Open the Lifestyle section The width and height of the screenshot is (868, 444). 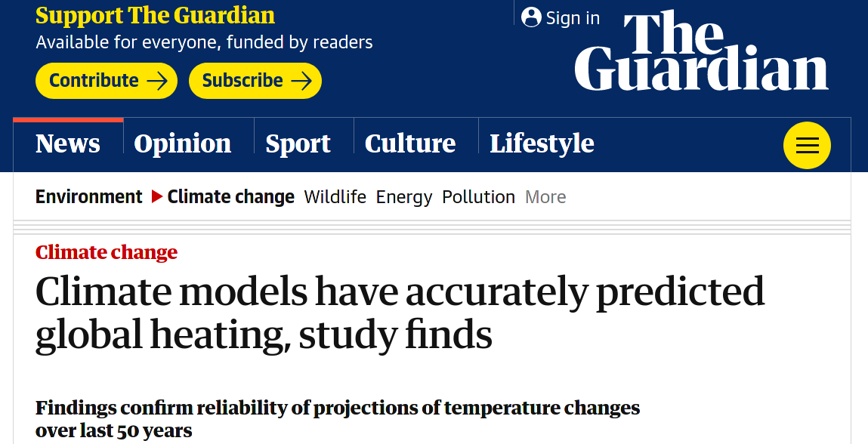click(541, 143)
